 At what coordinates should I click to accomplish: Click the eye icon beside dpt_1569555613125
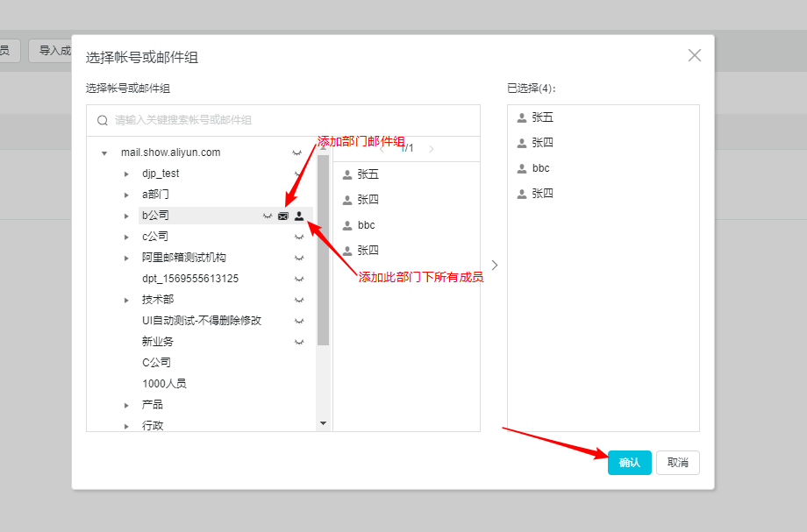(298, 279)
